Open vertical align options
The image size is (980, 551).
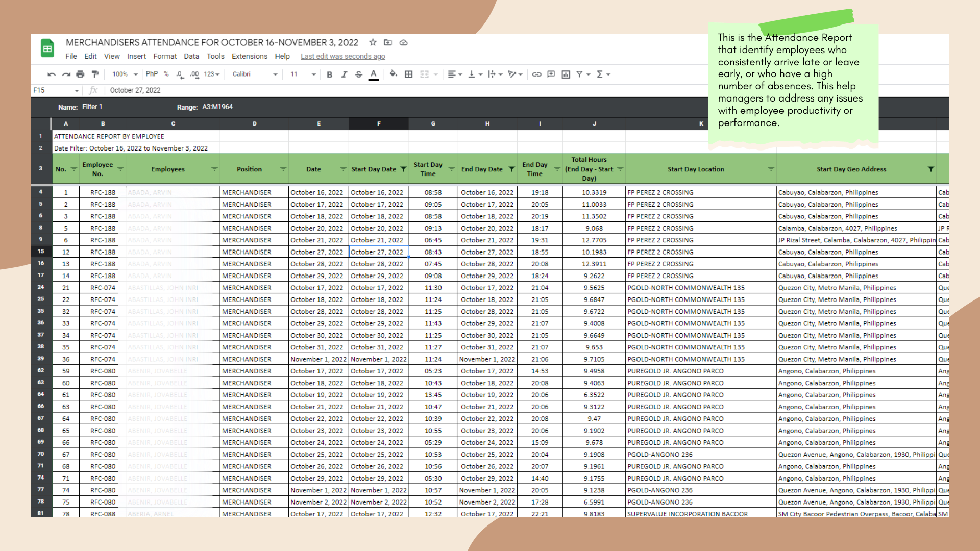pos(475,74)
